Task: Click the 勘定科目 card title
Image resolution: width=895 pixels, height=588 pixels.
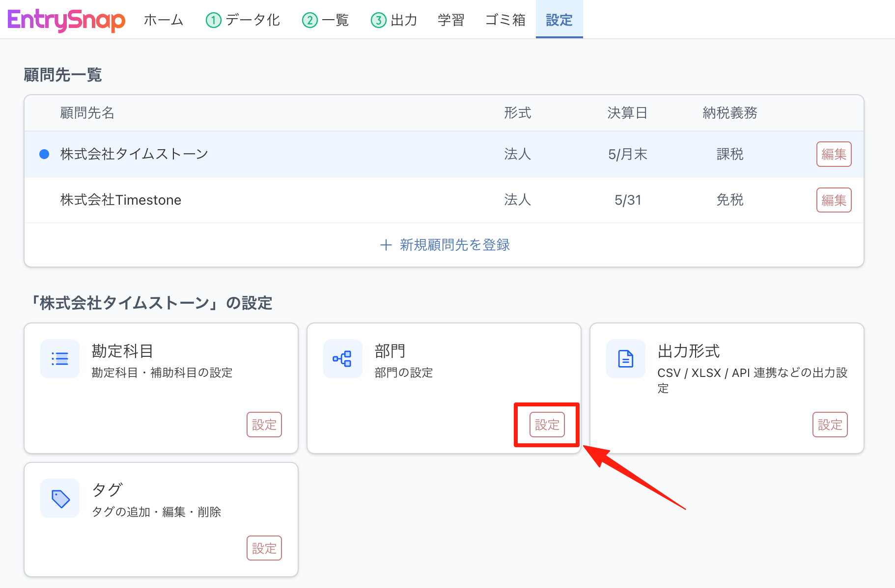Action: [x=122, y=351]
